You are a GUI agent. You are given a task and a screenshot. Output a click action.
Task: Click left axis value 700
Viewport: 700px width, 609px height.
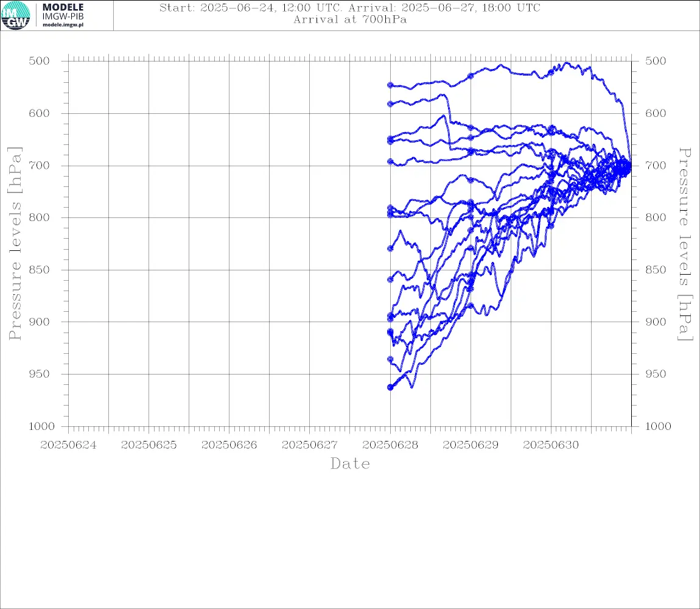click(40, 165)
